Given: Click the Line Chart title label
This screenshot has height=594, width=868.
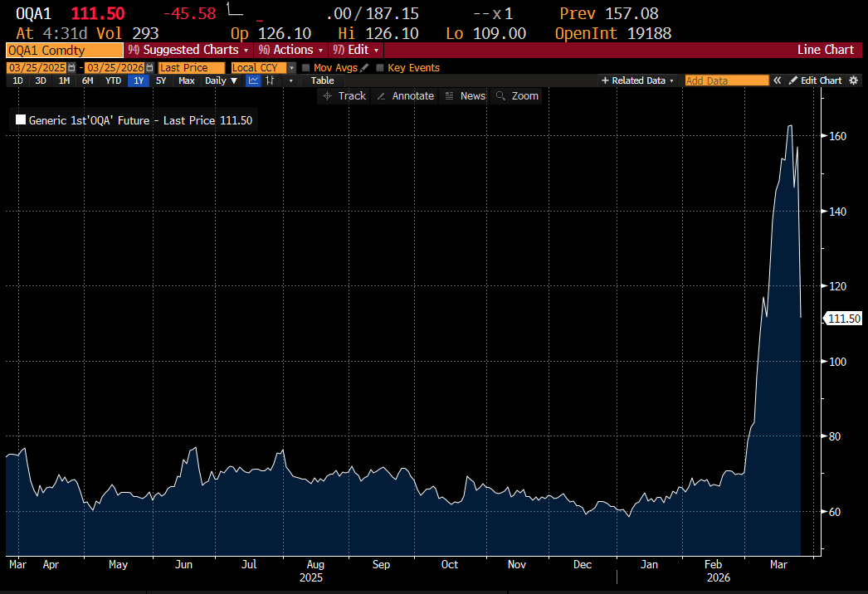Looking at the screenshot, I should (826, 50).
